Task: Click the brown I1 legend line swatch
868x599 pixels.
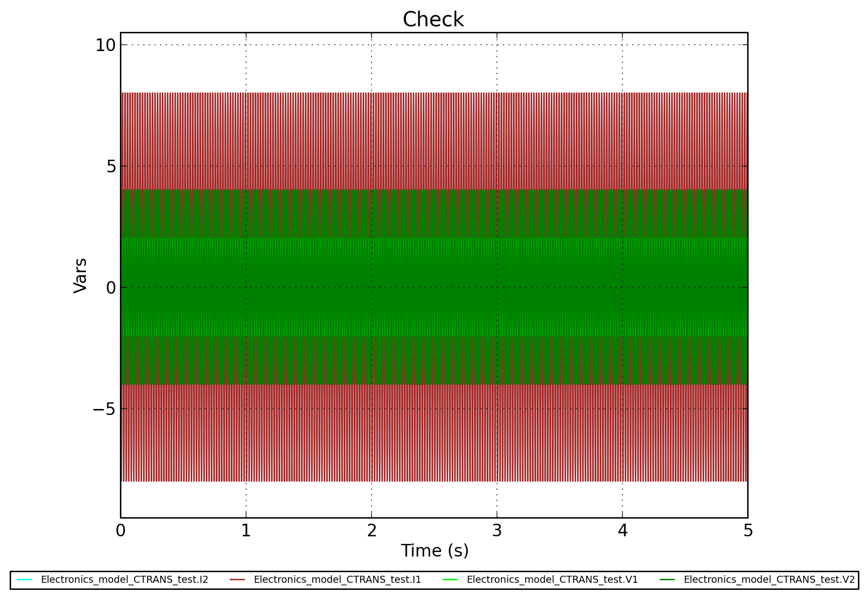Action: [x=237, y=579]
